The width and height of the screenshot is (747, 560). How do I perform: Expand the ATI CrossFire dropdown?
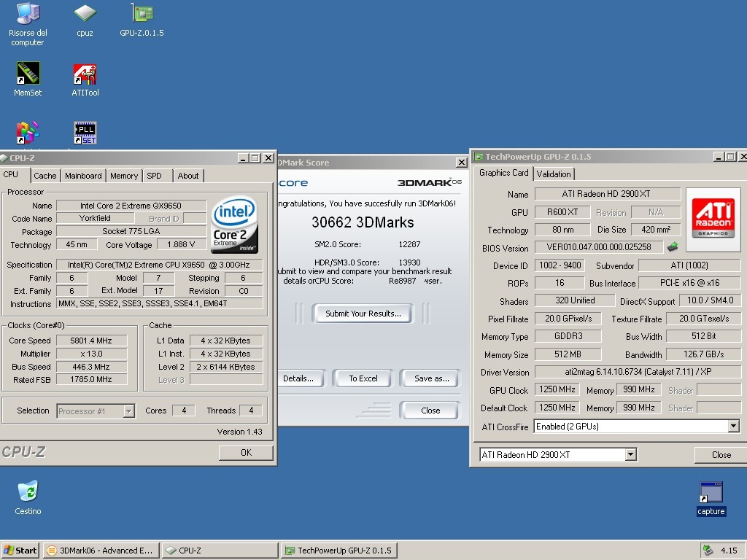(x=733, y=427)
